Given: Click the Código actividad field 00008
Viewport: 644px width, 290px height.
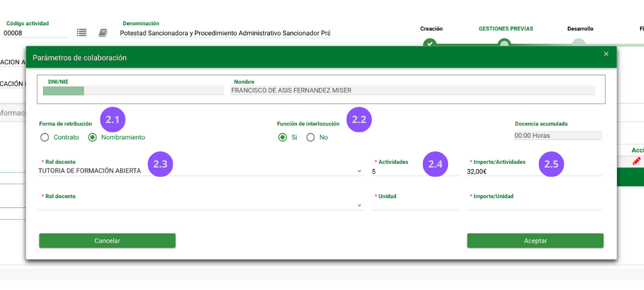Looking at the screenshot, I should [36, 33].
